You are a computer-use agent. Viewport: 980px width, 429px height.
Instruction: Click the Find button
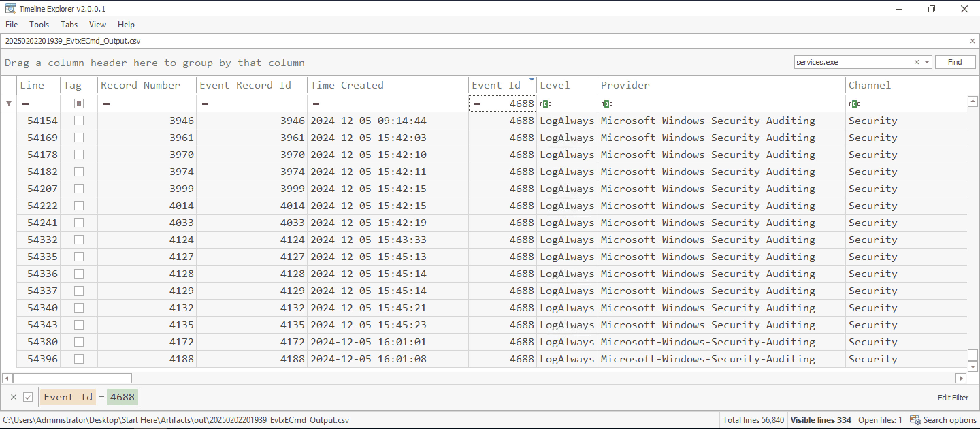click(x=955, y=62)
